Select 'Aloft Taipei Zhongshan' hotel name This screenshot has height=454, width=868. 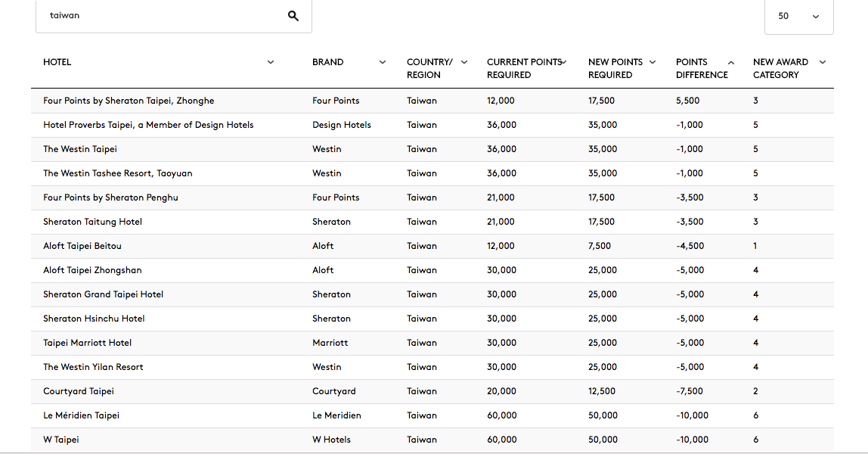tap(92, 270)
